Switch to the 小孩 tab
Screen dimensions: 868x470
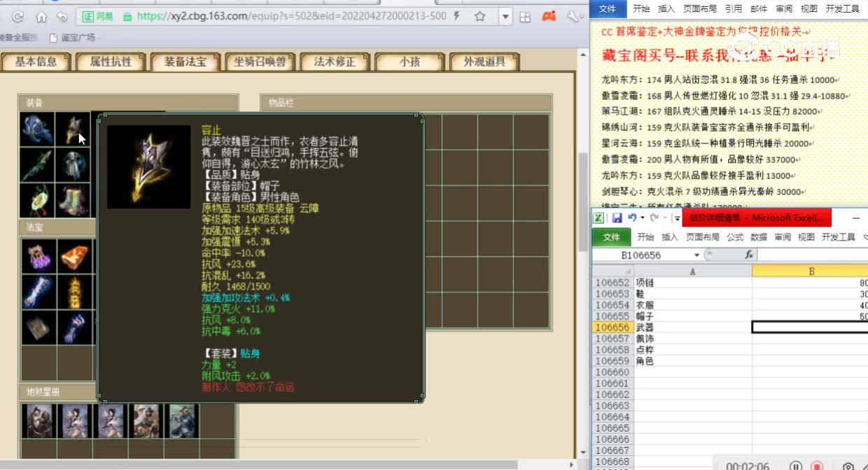point(409,62)
